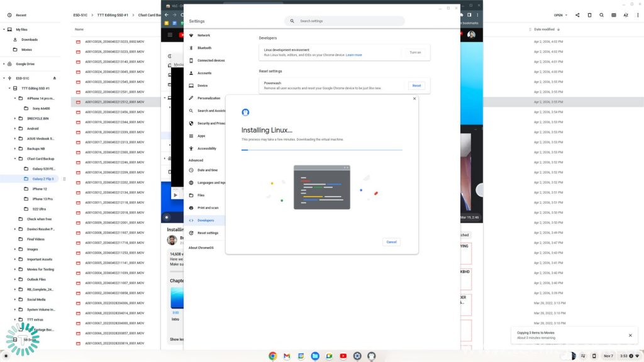Launch Gmail from the shelf

(x=287, y=356)
